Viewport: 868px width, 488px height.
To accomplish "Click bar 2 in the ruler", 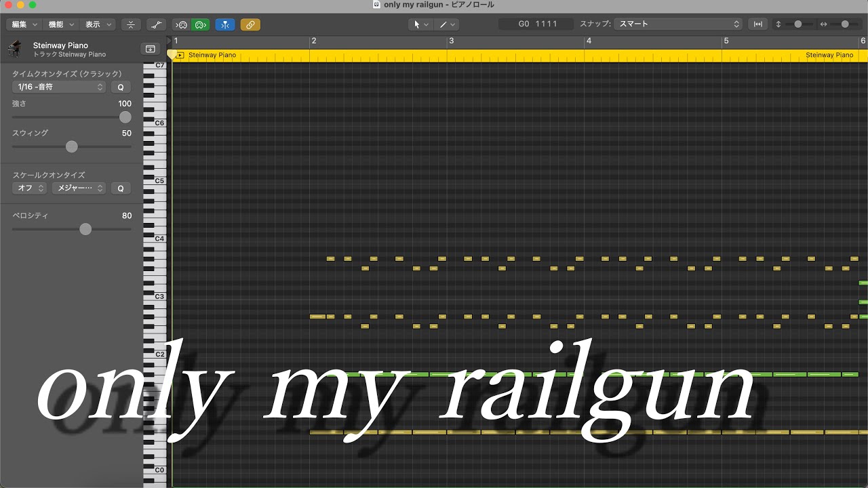I will [x=313, y=41].
